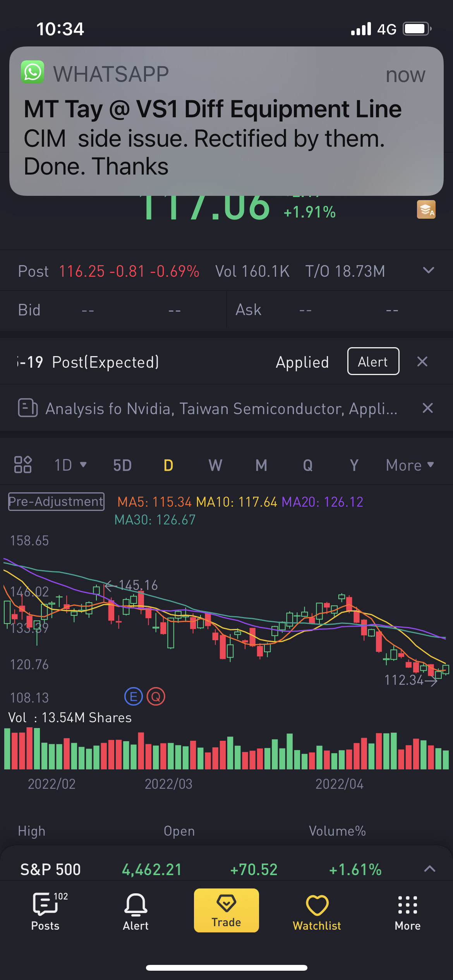Open the 1D interval dropdown
Screen dimensions: 453x980
(x=70, y=465)
